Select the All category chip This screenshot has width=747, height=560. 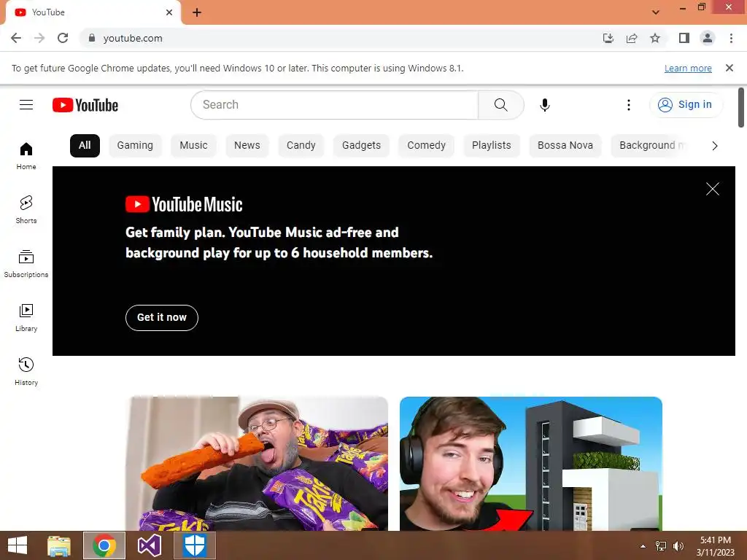[85, 146]
